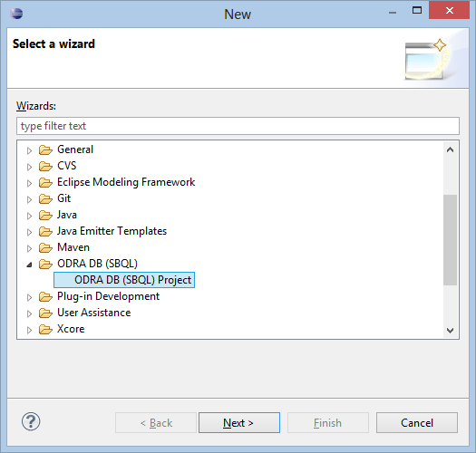Click the disabled < Back button
The image size is (476, 453).
(x=156, y=423)
